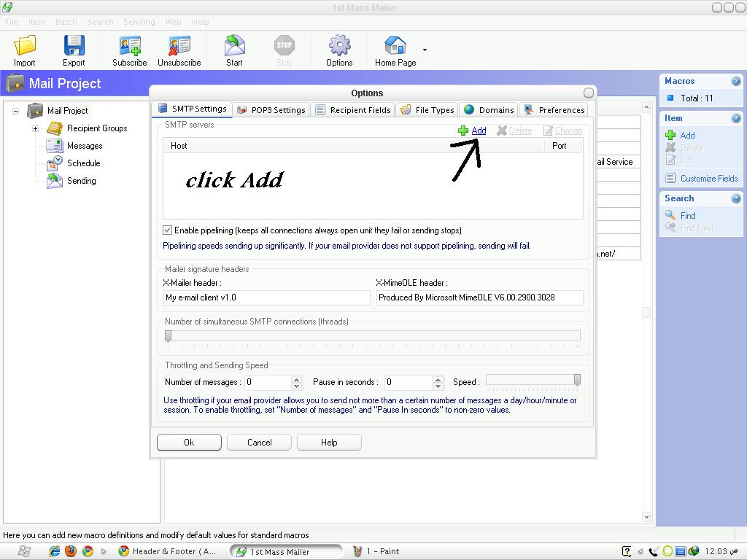The height and width of the screenshot is (560, 747).
Task: Collapse the Item panel chevron
Action: tap(736, 119)
